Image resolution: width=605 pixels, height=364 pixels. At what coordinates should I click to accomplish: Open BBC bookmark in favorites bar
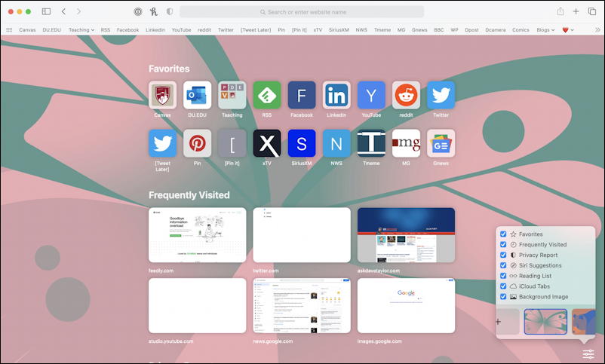[x=439, y=29]
